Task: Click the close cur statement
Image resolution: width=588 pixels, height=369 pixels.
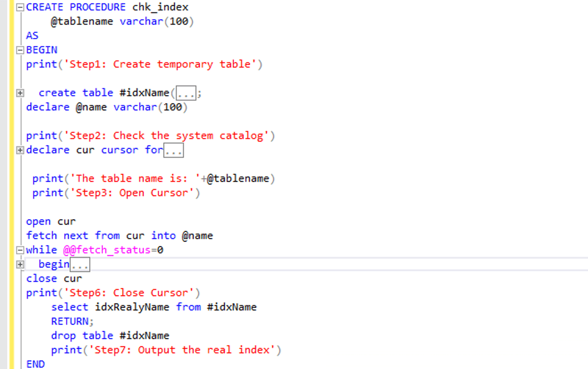Action: coord(54,278)
